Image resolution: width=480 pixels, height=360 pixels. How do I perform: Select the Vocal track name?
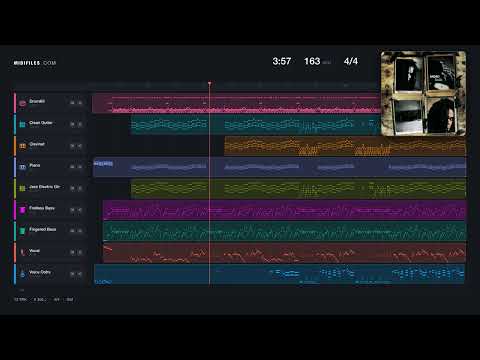coord(34,251)
